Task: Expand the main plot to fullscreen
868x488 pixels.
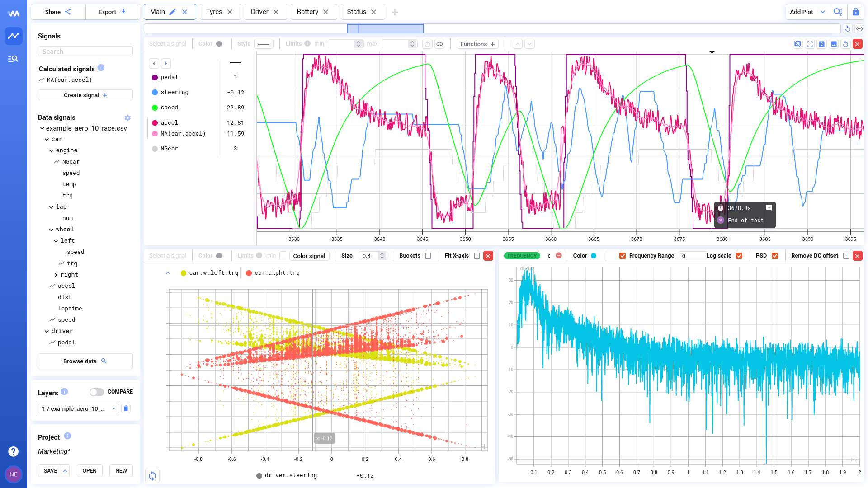Action: coord(810,44)
